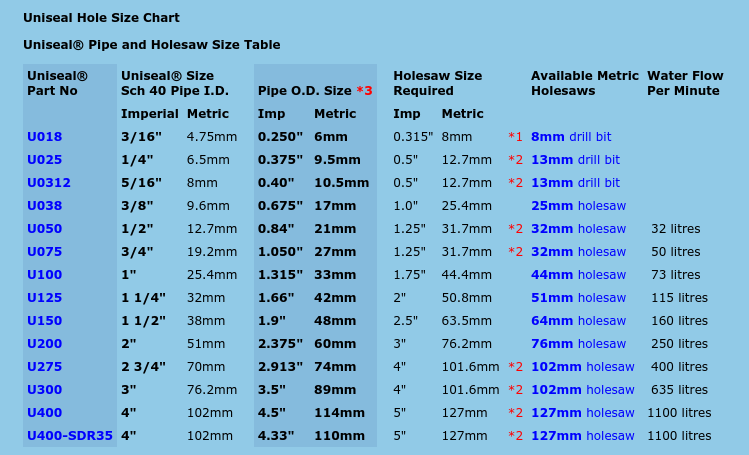Click the 'Water Flow Per Minute' header
749x455 pixels.
point(685,83)
